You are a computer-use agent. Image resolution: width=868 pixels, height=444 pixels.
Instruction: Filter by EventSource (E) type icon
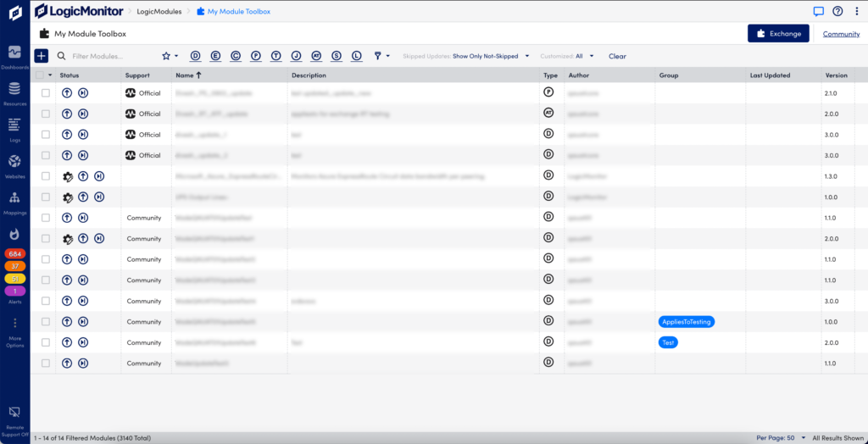tap(215, 56)
